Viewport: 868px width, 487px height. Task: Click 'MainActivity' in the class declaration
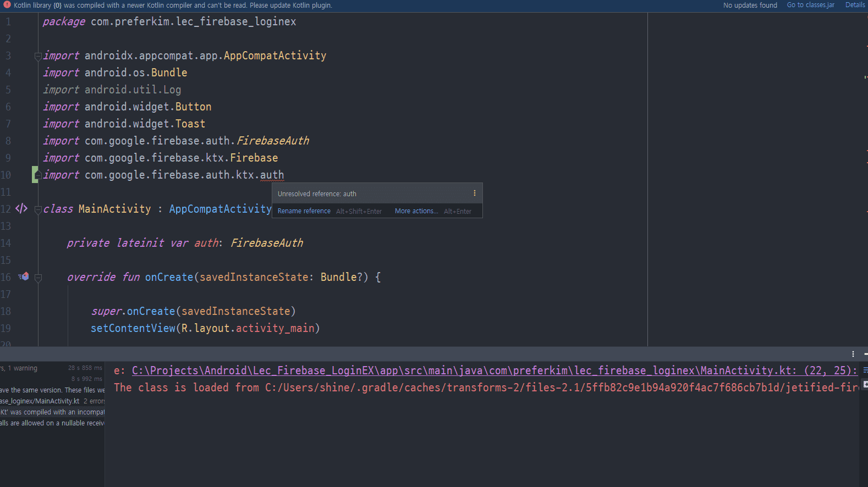(x=114, y=209)
